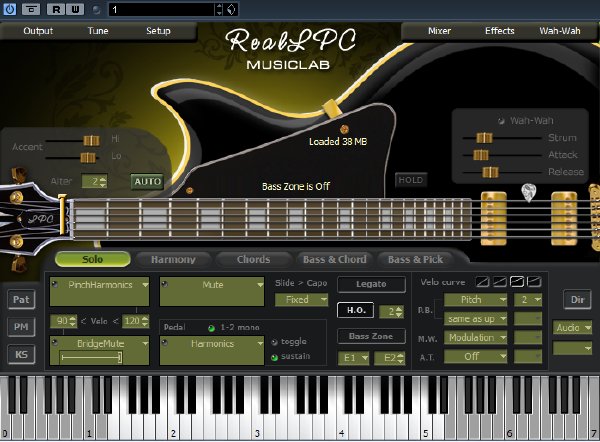
Task: Toggle the Mute articulation enable LED
Action: tap(165, 284)
